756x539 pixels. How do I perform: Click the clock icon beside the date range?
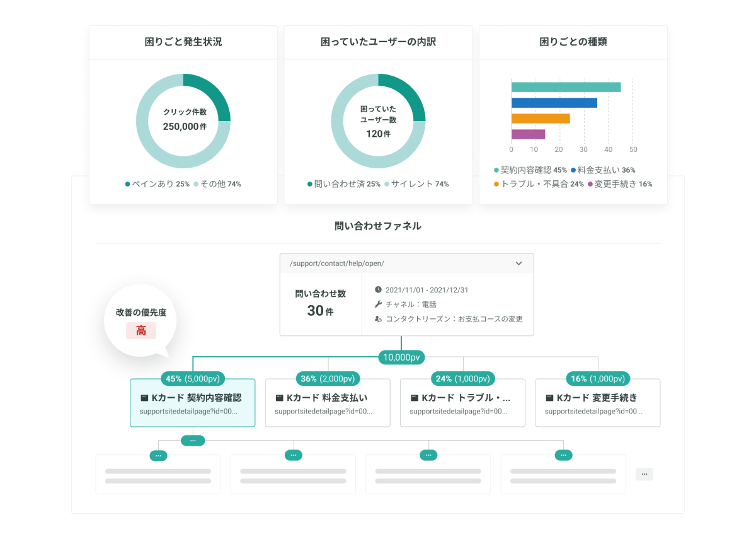pyautogui.click(x=378, y=290)
